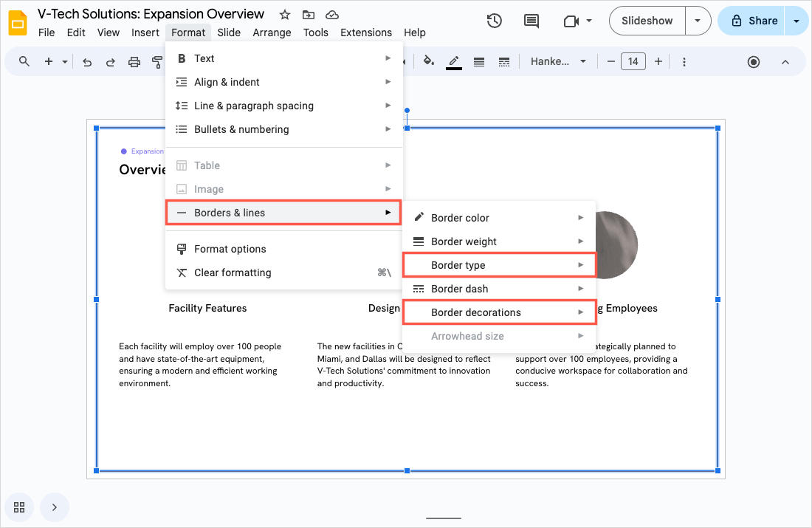The image size is (812, 528).
Task: Open the grid view of slides
Action: 19,507
